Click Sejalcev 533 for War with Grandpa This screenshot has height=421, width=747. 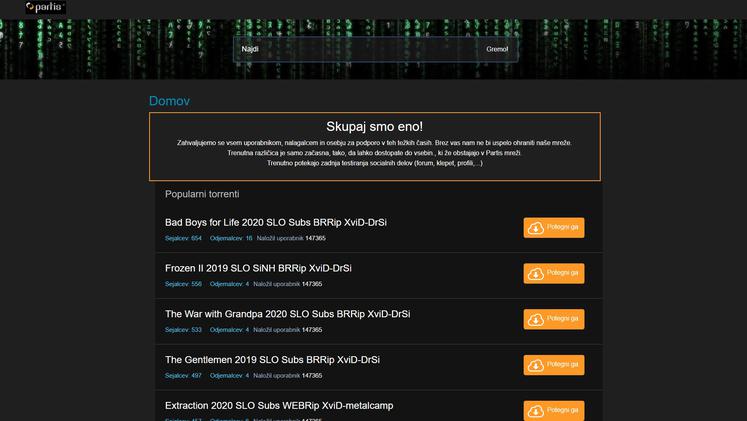coord(183,330)
